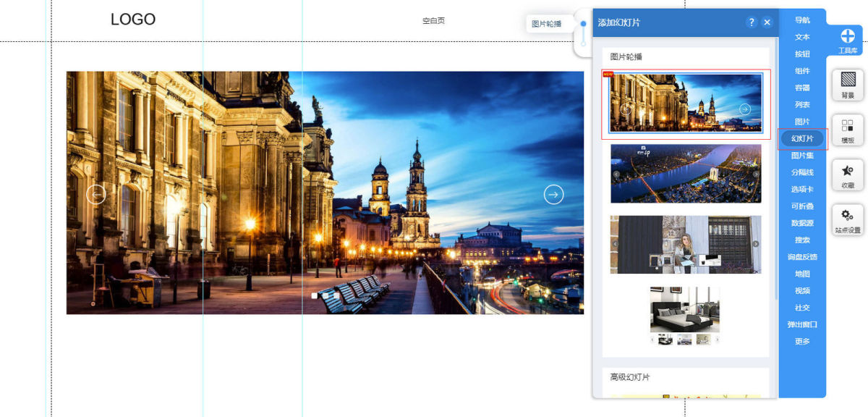Click the LOGO text in header
Screen dimensions: 868x417
pyautogui.click(x=133, y=20)
